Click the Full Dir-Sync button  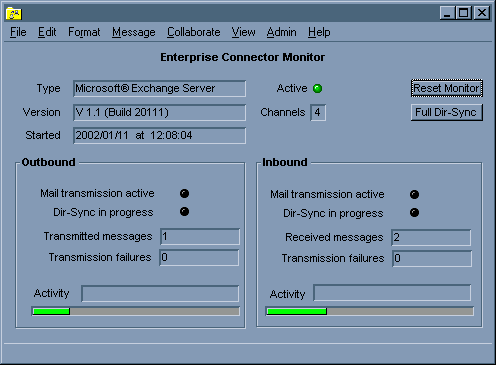point(447,112)
